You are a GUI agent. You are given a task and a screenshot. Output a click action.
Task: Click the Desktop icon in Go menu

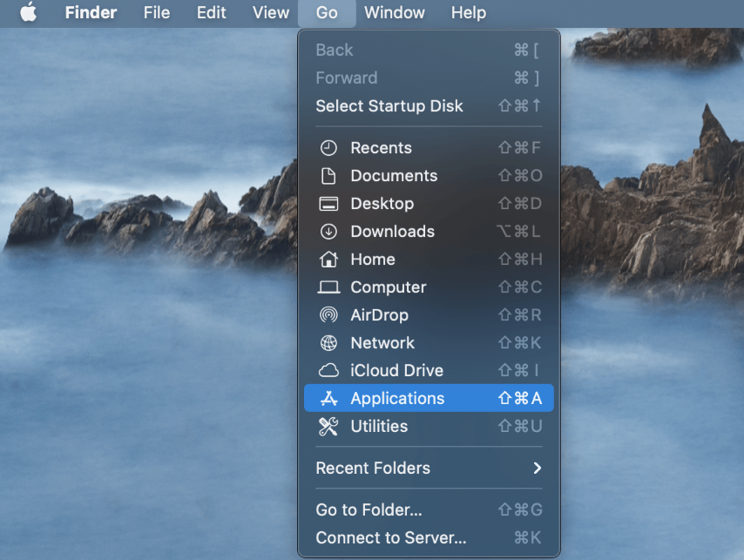click(328, 204)
